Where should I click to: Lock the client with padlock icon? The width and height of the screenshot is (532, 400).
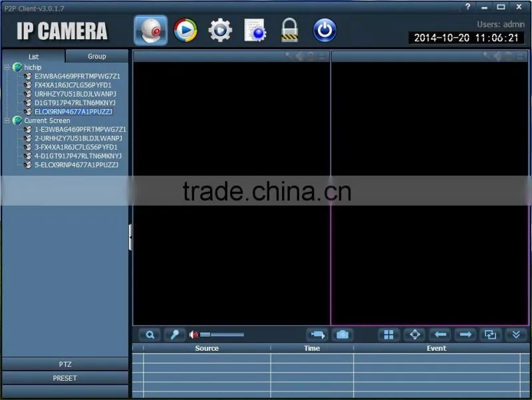[x=290, y=30]
